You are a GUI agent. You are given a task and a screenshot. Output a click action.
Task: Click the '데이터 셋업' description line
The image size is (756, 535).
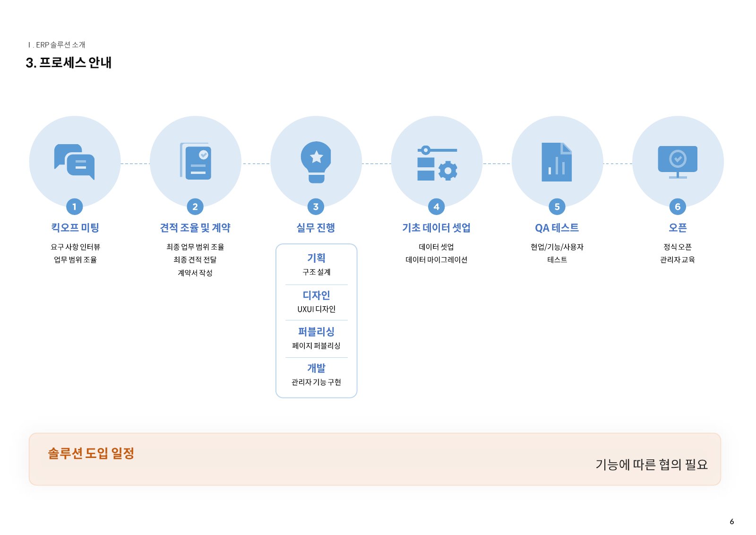pyautogui.click(x=437, y=247)
